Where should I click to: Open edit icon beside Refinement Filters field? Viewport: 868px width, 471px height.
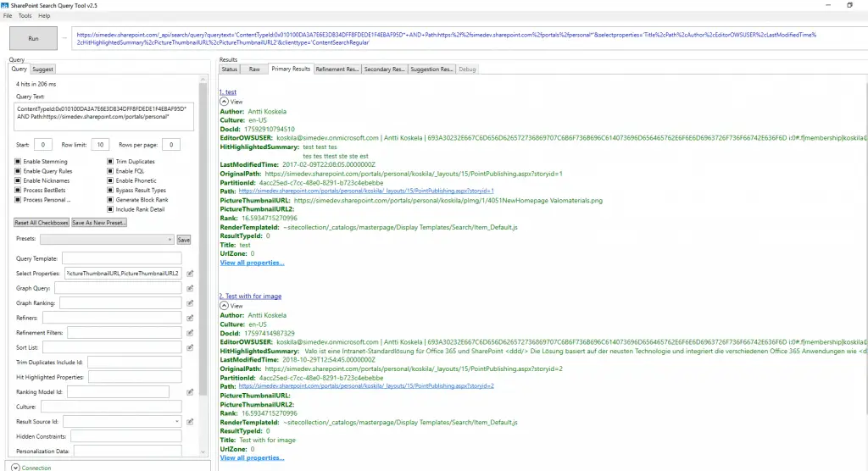[x=190, y=333]
